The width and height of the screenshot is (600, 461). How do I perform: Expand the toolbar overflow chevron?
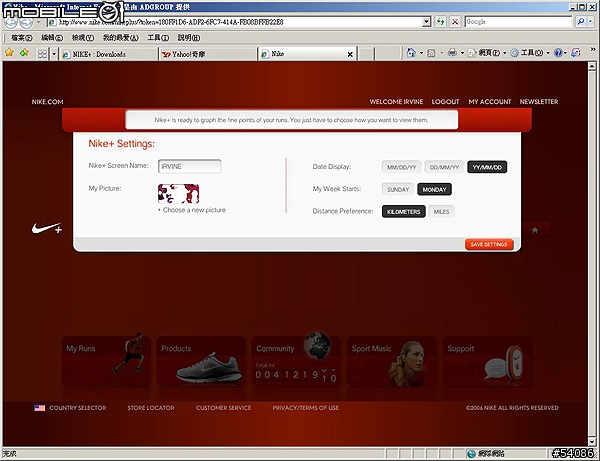[593, 49]
